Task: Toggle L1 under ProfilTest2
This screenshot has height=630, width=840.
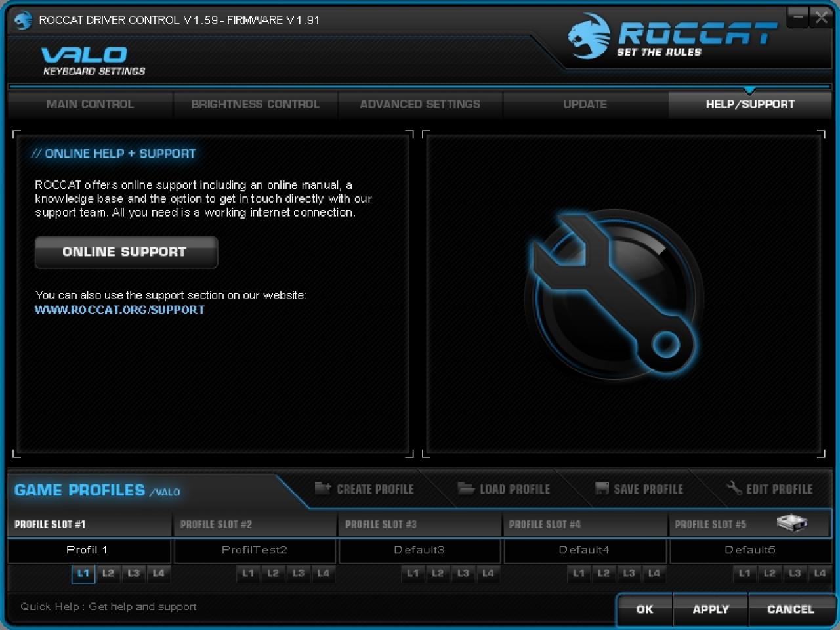Action: (248, 574)
